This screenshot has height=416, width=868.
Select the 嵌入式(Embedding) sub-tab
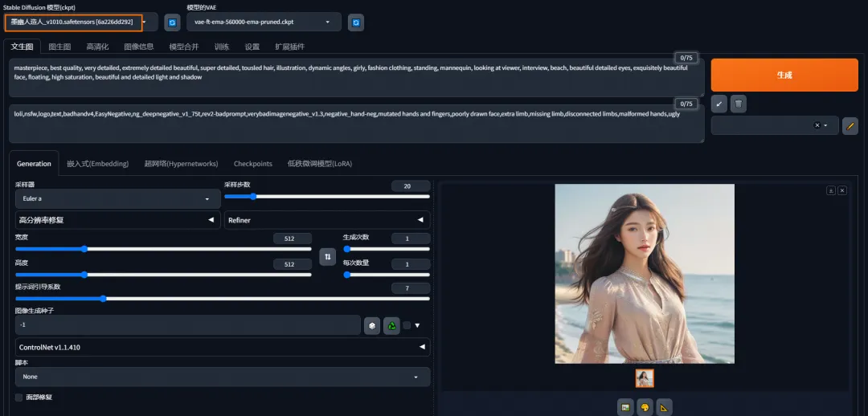point(97,164)
